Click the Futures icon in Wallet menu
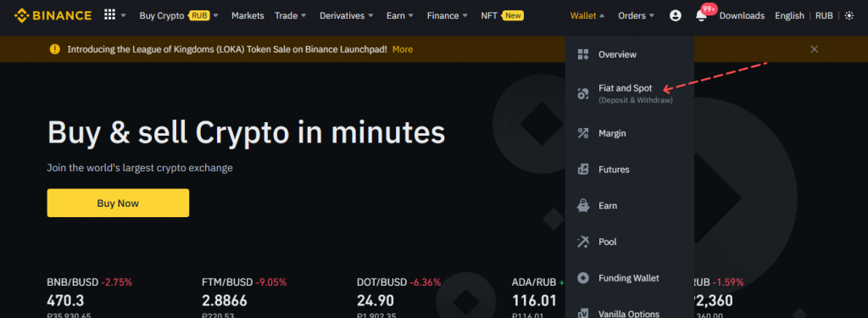The image size is (868, 318). pos(583,170)
